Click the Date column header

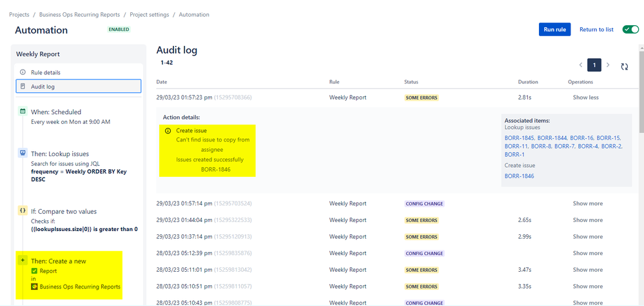tap(161, 82)
